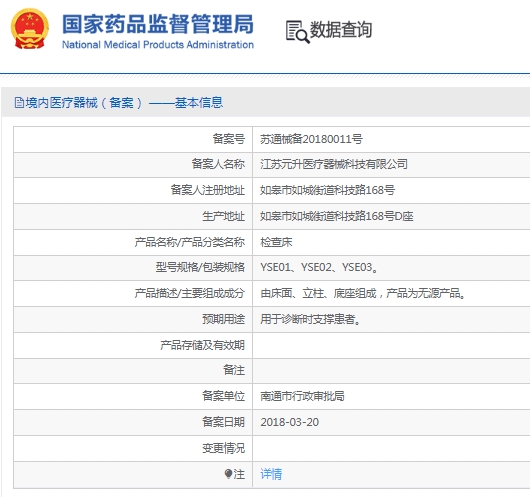The height and width of the screenshot is (497, 530).
Task: Click product name 检查床
Action: pos(276,242)
